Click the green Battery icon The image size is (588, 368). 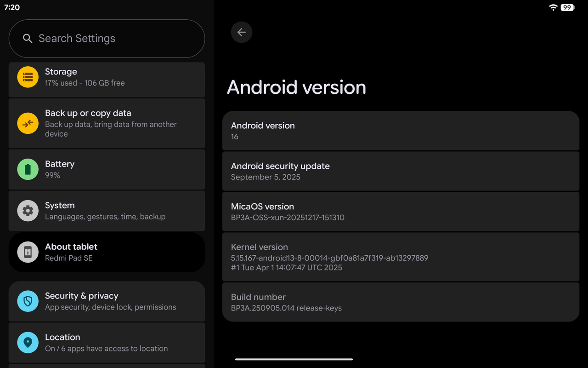coord(28,169)
